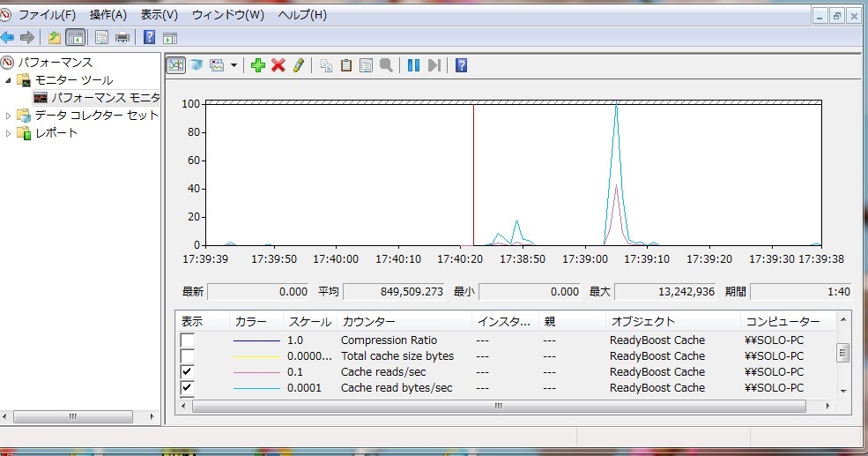Open the graph type dropdown arrow
The image size is (868, 456).
234,65
